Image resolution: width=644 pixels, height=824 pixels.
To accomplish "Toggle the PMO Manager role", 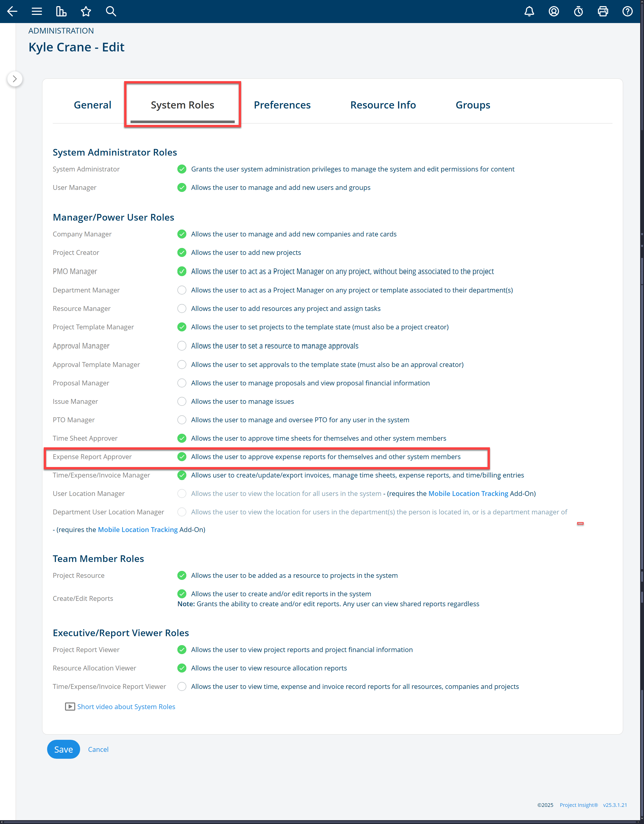I will pyautogui.click(x=182, y=271).
